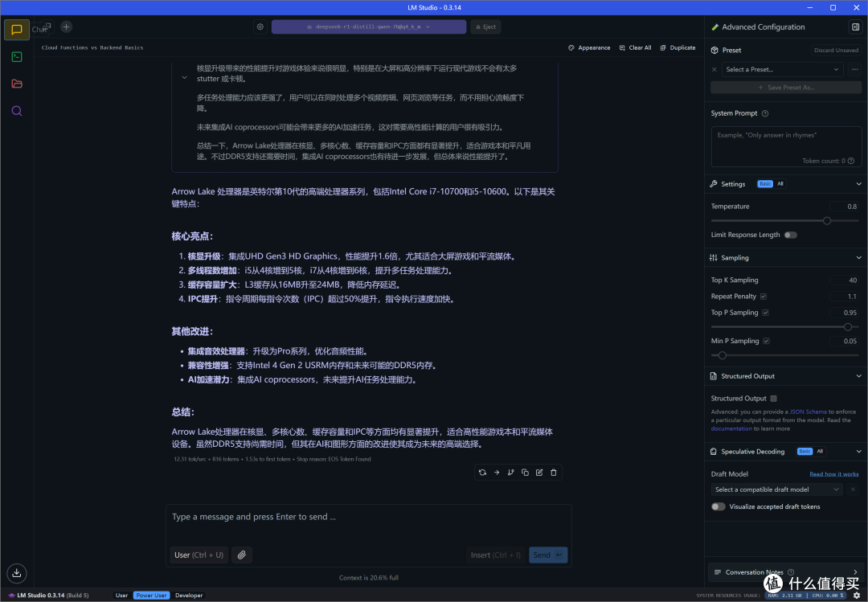This screenshot has width=868, height=602.
Task: Regenerate the assistant response
Action: (x=483, y=473)
